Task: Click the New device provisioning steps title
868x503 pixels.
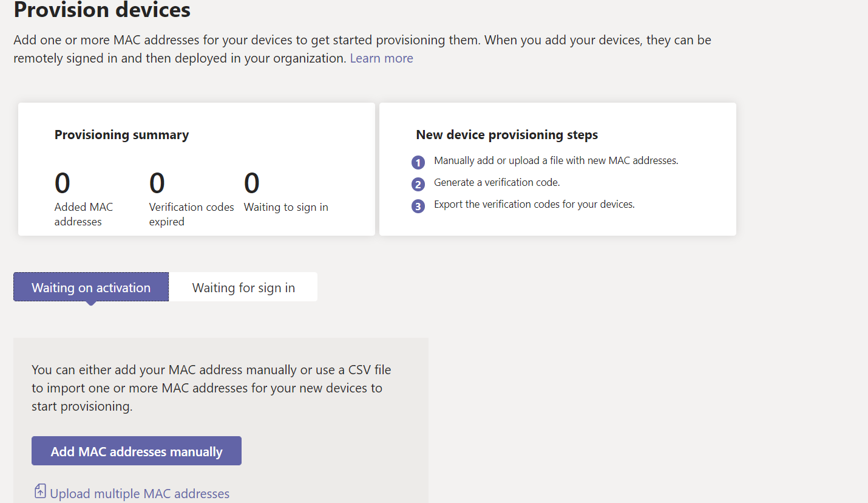Action: 507,135
